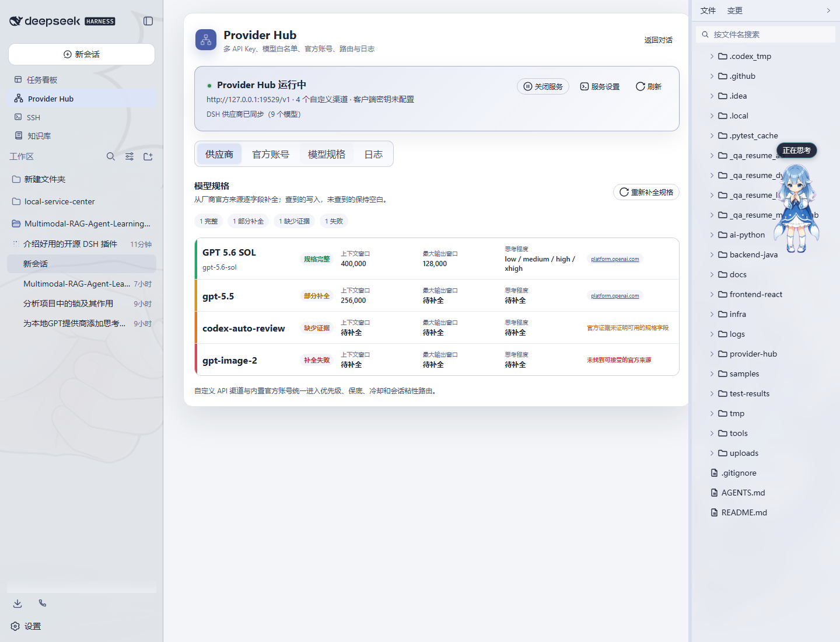The image size is (840, 642).
Task: Open the local-service-center workspace folder
Action: click(x=82, y=201)
